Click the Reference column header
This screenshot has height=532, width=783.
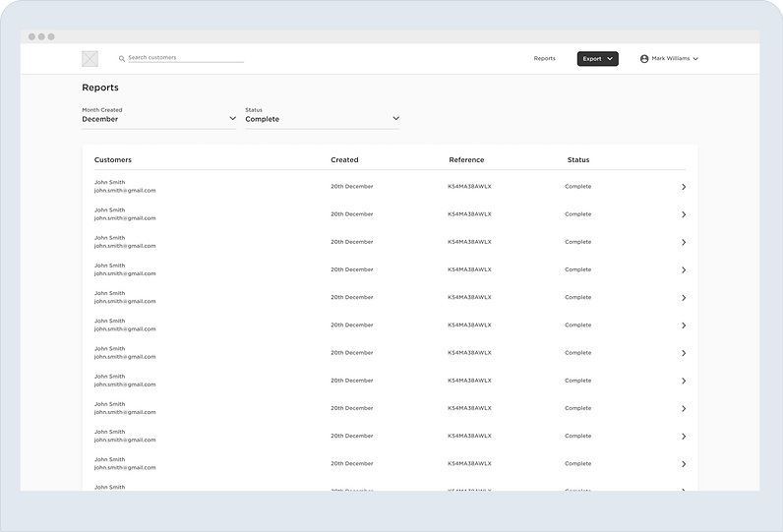point(466,159)
